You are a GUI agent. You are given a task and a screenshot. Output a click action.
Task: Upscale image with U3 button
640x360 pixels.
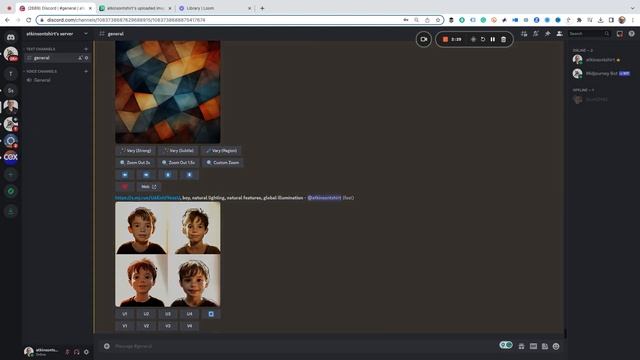coord(168,314)
